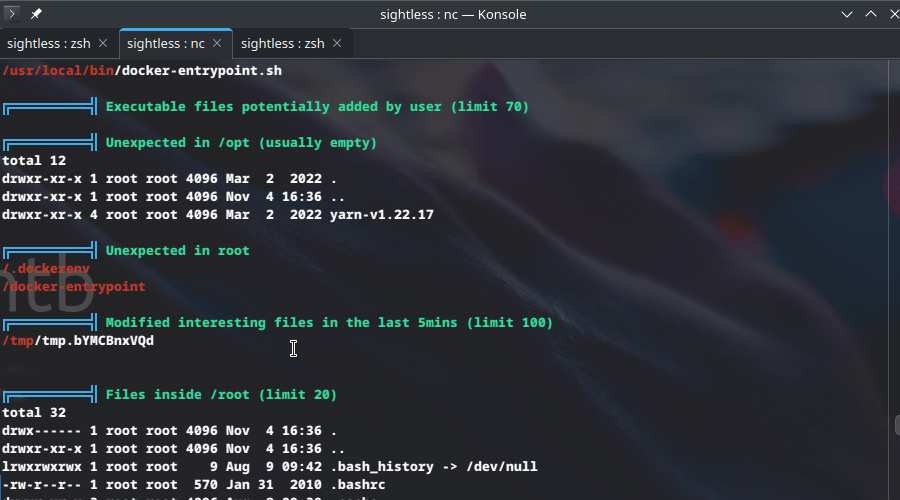
Task: Click the terminal icon in the title bar
Action: point(11,13)
